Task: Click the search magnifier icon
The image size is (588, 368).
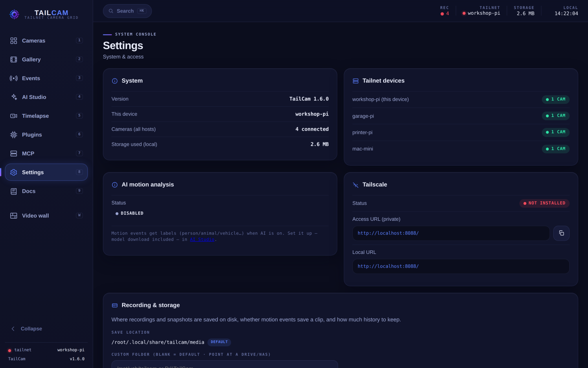Action: pyautogui.click(x=111, y=11)
